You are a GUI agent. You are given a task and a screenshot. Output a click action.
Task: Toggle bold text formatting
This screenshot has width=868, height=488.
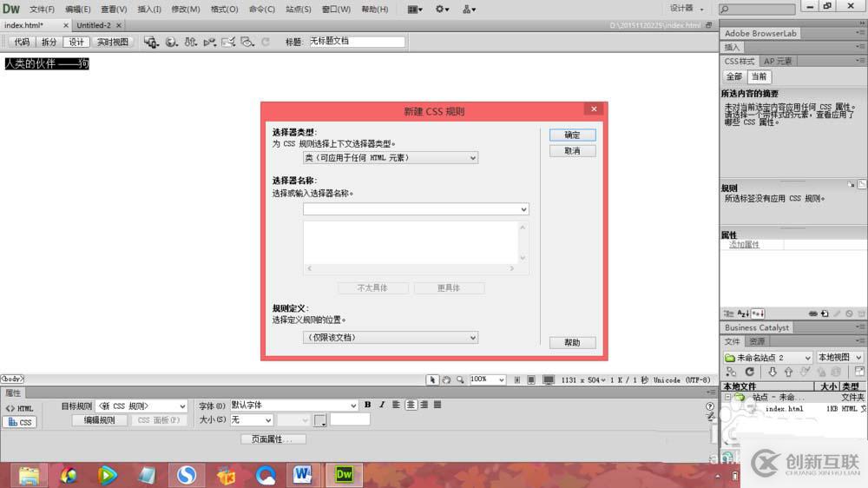click(x=367, y=405)
